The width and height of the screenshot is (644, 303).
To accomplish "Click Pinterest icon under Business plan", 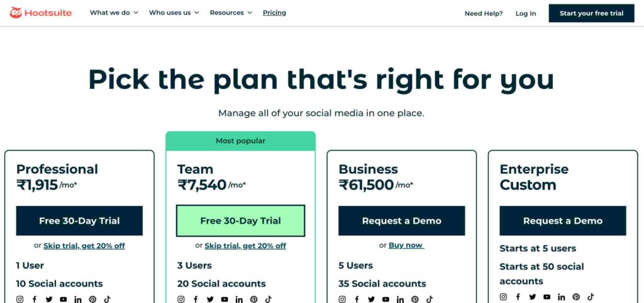I will [415, 299].
